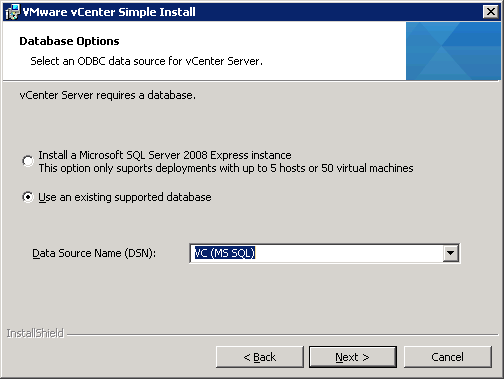Click the 'Install a Microsoft SQL Server 2008 Express instance' label
Screen dimensions: 504x379
(x=165, y=155)
